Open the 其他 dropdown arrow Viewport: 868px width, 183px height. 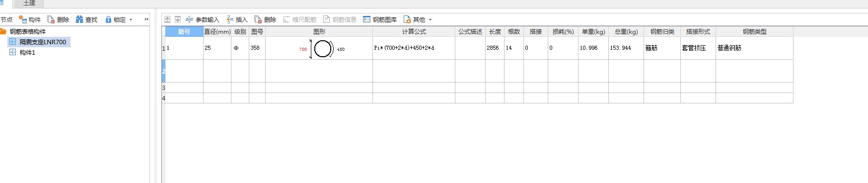(430, 20)
